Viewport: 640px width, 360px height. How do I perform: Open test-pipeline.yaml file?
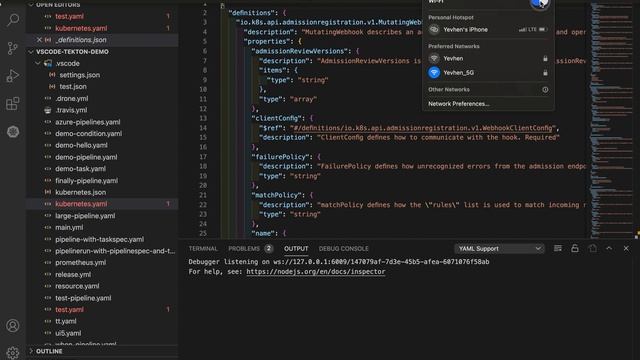click(x=102, y=298)
